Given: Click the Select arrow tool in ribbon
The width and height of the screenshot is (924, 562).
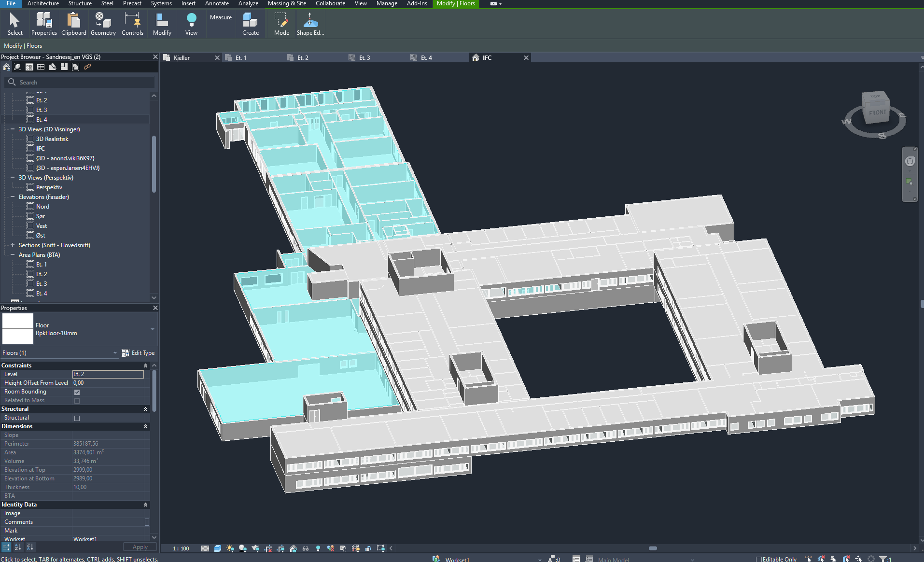Looking at the screenshot, I should coord(15,24).
